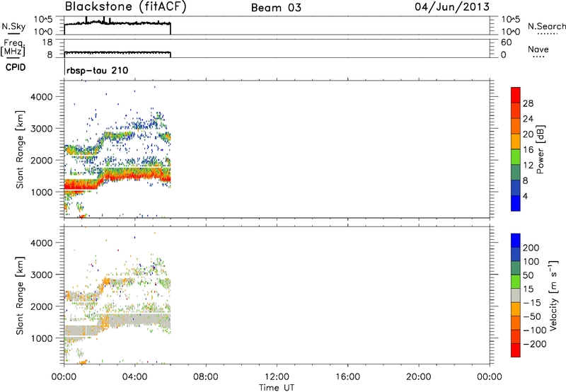Click the dark blue top of Velocity colorbar
Image resolution: width=566 pixels, height=392 pixels.
(x=516, y=241)
